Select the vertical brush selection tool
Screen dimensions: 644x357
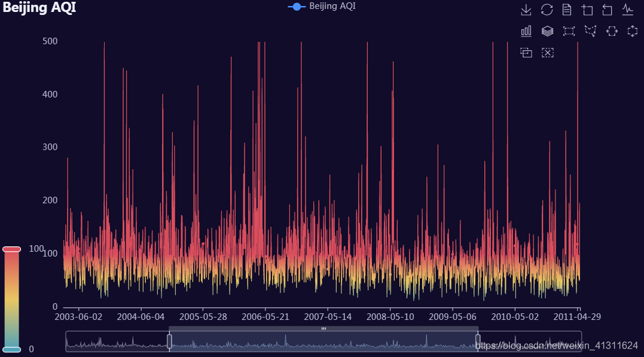click(x=633, y=31)
